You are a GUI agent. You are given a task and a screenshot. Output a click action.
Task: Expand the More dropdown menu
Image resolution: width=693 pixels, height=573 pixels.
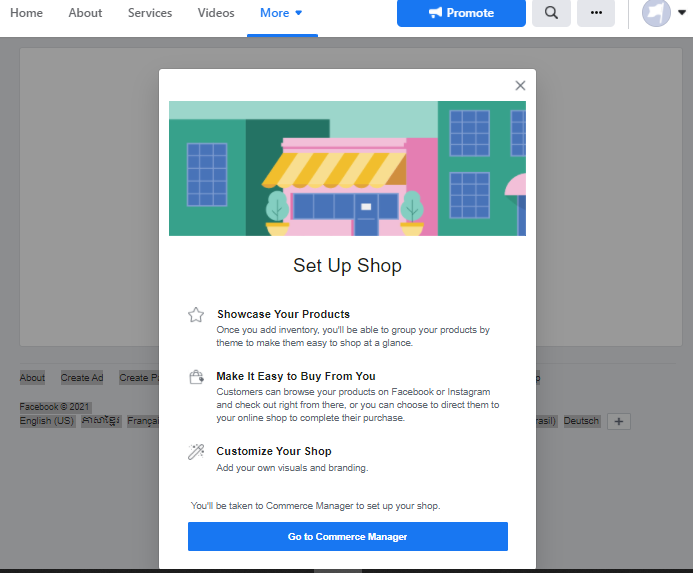(x=281, y=13)
